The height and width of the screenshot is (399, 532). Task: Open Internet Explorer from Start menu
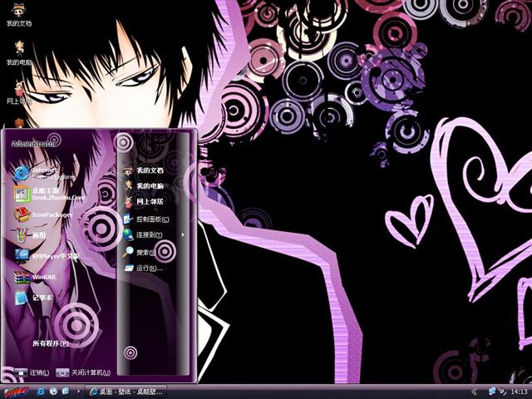pos(44,173)
